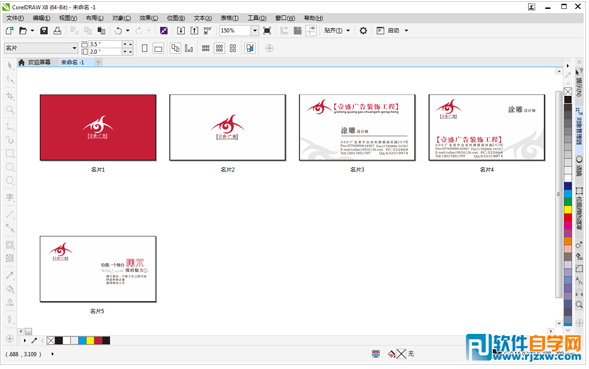The width and height of the screenshot is (589, 369).
Task: Click the Transparency checkerboard tool
Action: (x=10, y=258)
